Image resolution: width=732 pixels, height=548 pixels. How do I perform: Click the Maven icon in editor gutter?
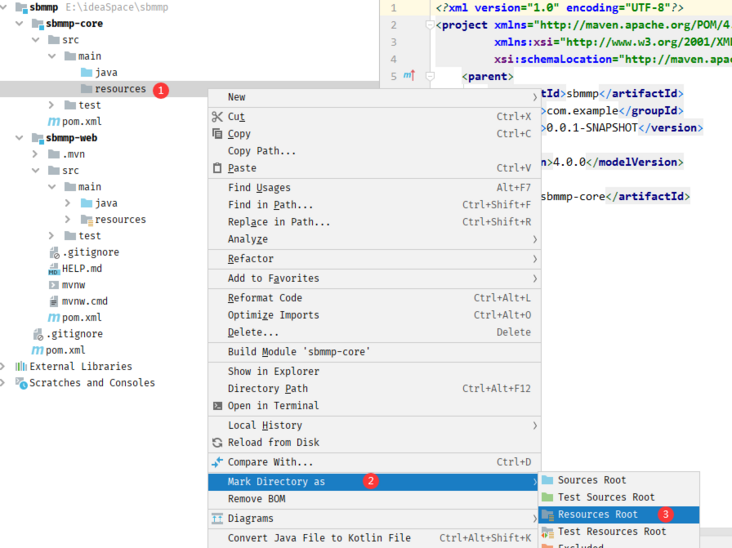409,76
